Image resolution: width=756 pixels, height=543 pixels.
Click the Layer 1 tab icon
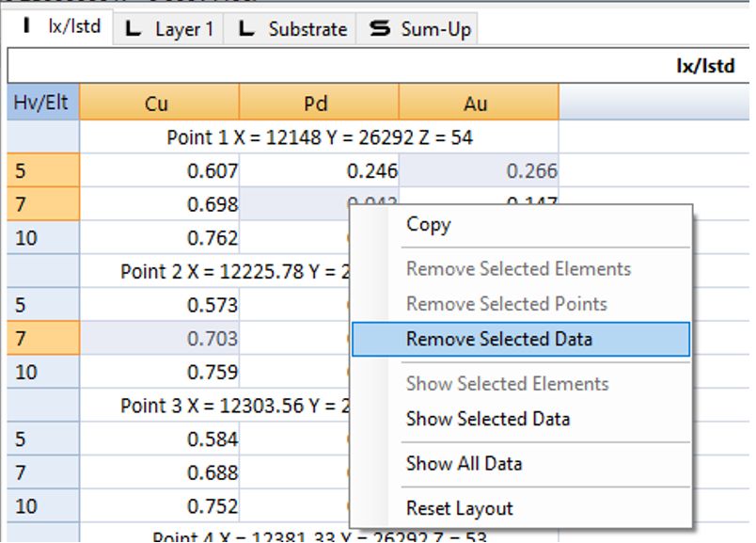click(134, 29)
